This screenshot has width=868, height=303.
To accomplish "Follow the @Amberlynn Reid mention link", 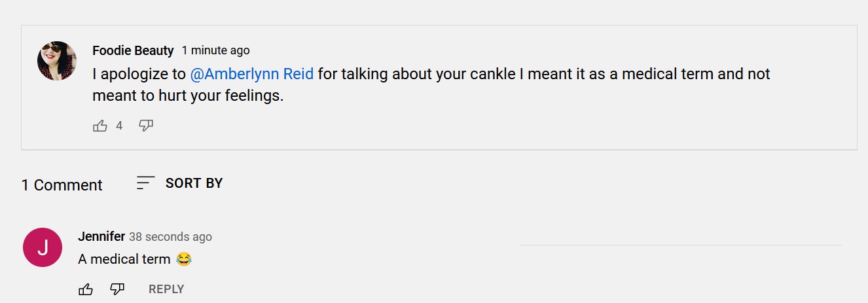I will click(252, 74).
